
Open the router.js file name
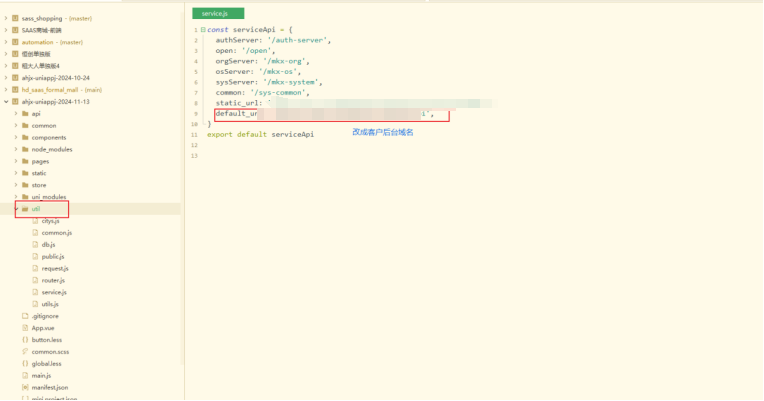[x=53, y=281]
